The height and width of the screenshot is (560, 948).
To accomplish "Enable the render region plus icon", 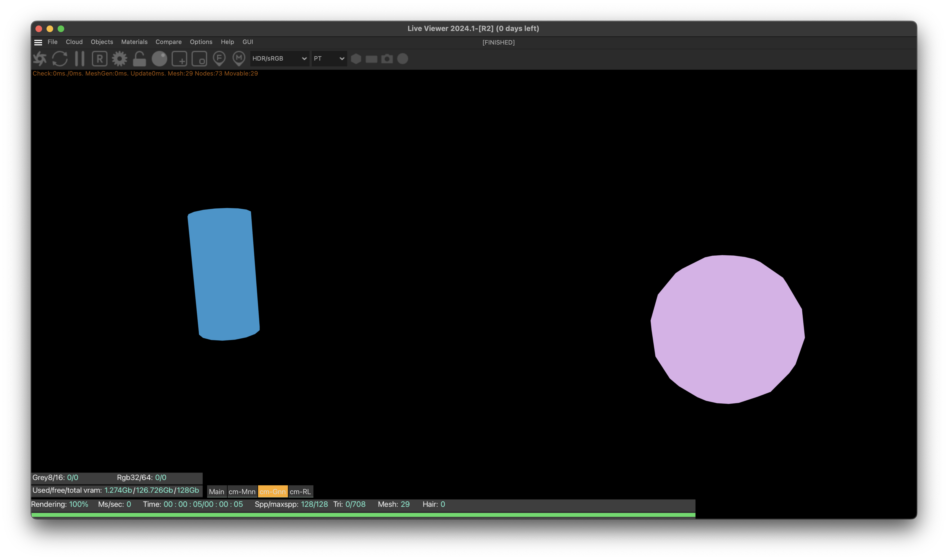I will tap(179, 59).
